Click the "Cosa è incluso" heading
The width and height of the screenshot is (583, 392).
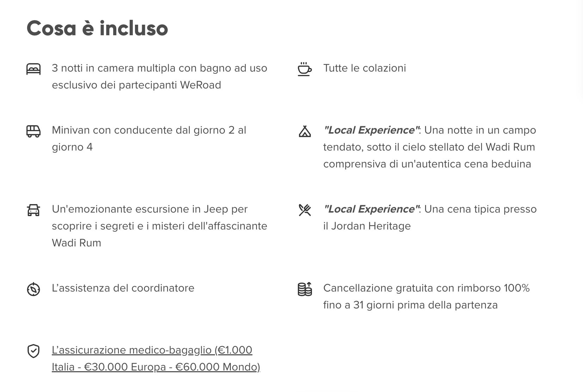pyautogui.click(x=97, y=28)
